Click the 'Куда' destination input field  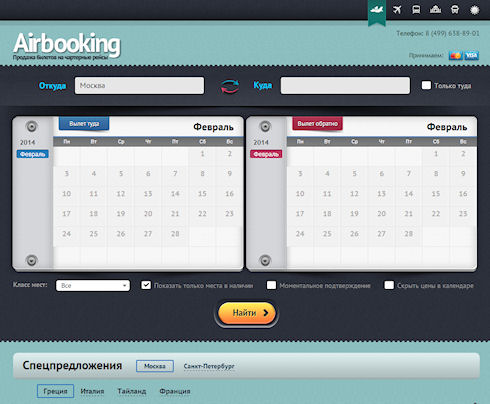coord(345,86)
